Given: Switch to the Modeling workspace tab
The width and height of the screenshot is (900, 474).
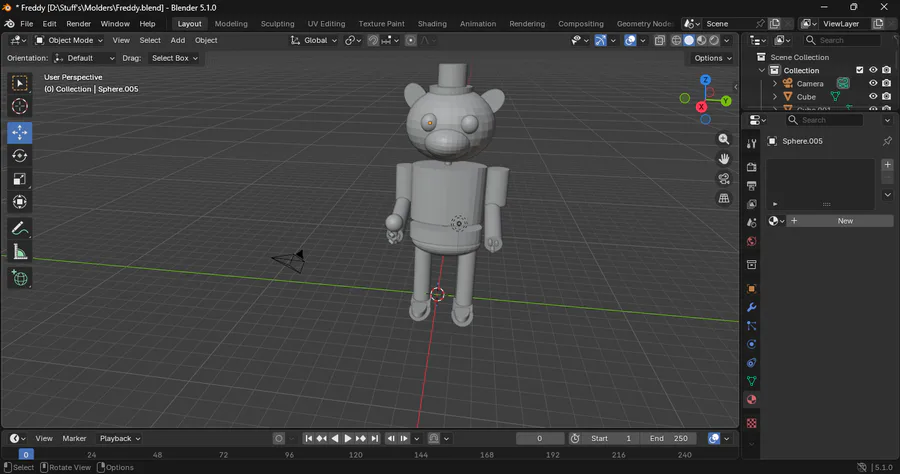Looking at the screenshot, I should [x=231, y=24].
